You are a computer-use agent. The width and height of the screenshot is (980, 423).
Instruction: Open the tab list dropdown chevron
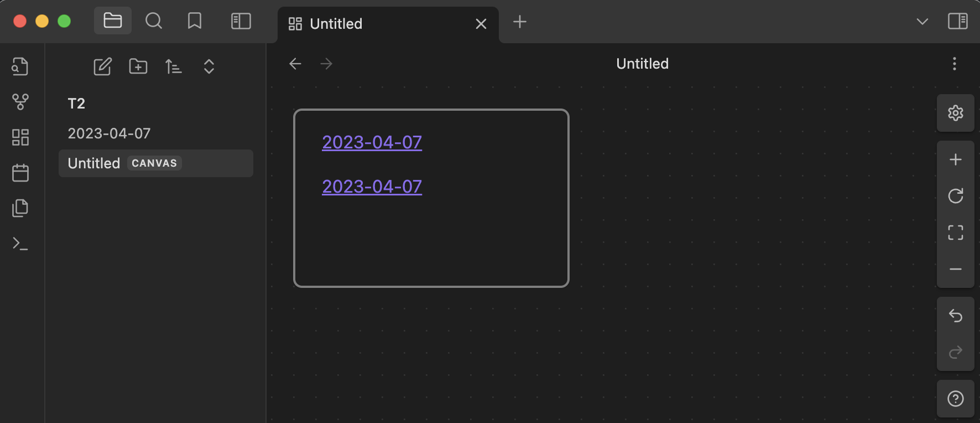pyautogui.click(x=922, y=22)
